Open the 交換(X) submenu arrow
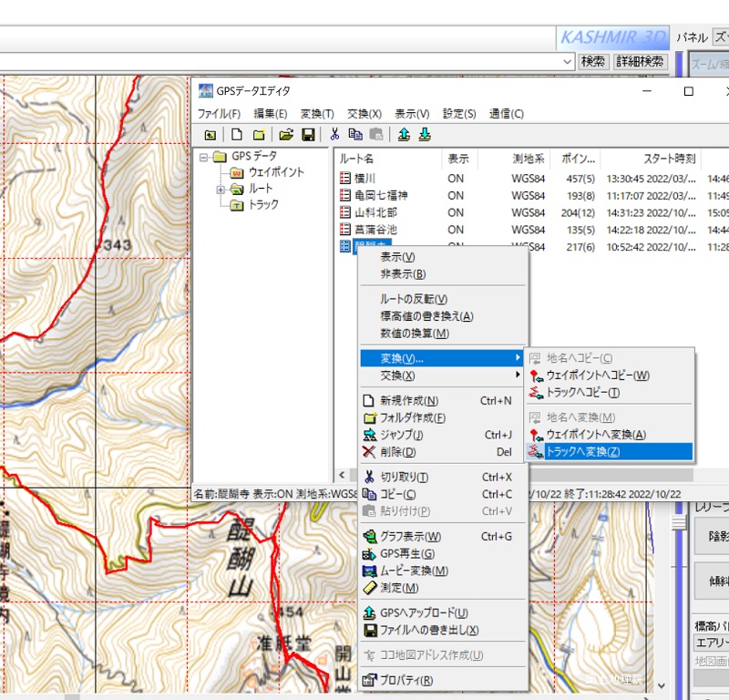 (x=518, y=375)
